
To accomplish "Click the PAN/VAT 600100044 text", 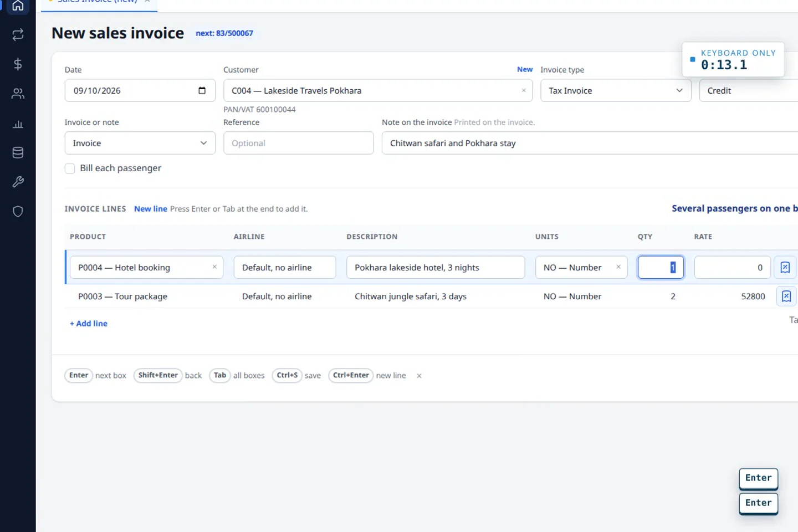I will point(259,110).
